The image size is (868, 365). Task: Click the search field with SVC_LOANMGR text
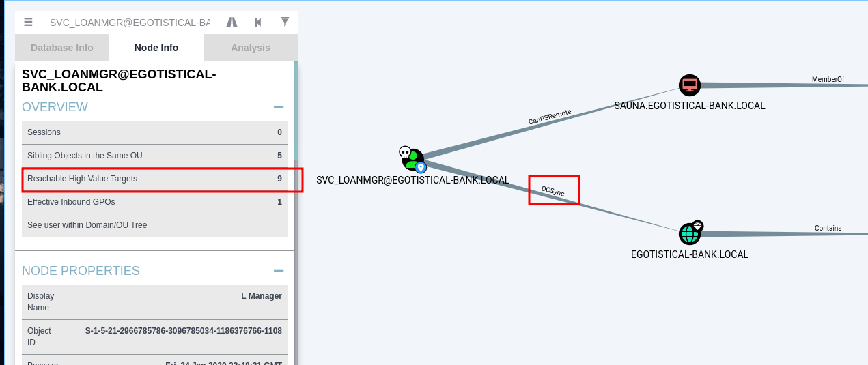(x=130, y=23)
